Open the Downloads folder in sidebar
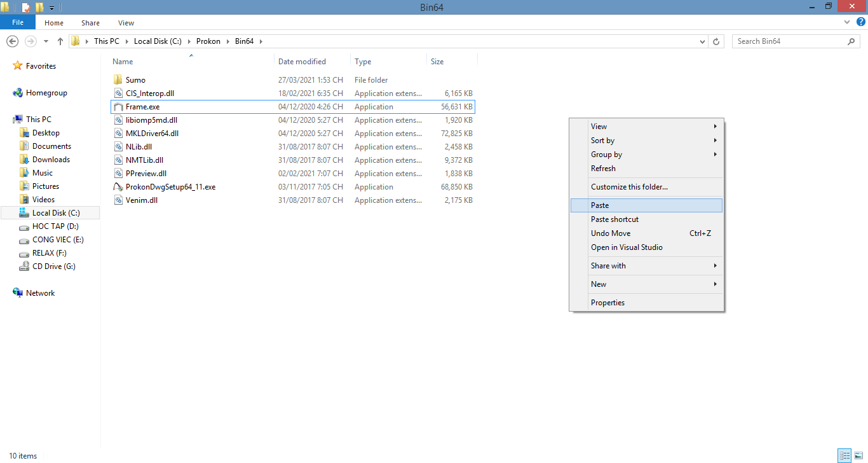Image resolution: width=868 pixels, height=463 pixels. click(51, 160)
